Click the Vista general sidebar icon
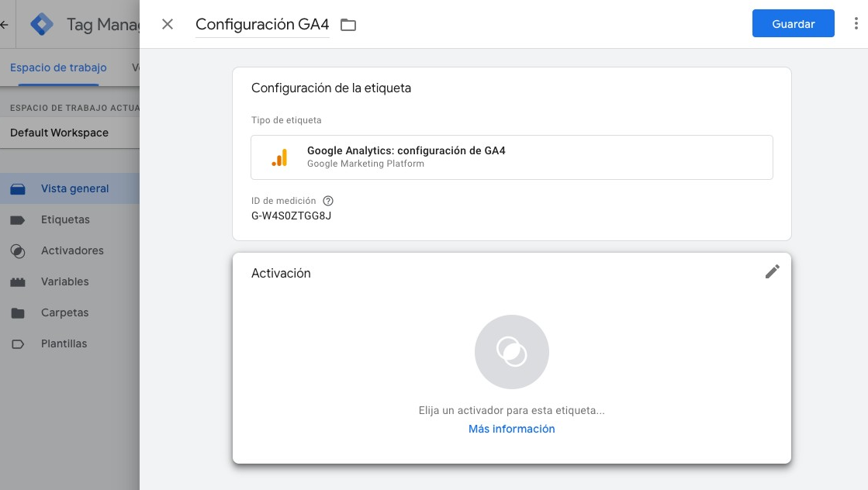868x490 pixels. (x=19, y=188)
